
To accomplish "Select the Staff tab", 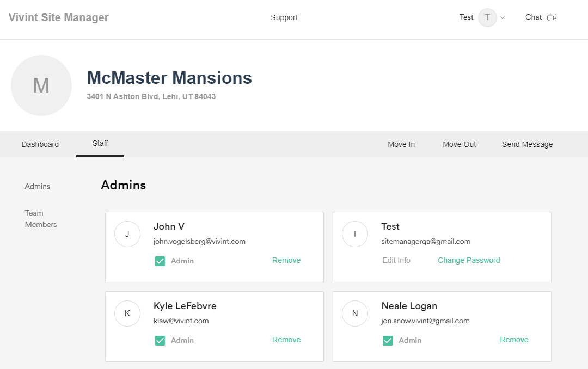I will (100, 144).
